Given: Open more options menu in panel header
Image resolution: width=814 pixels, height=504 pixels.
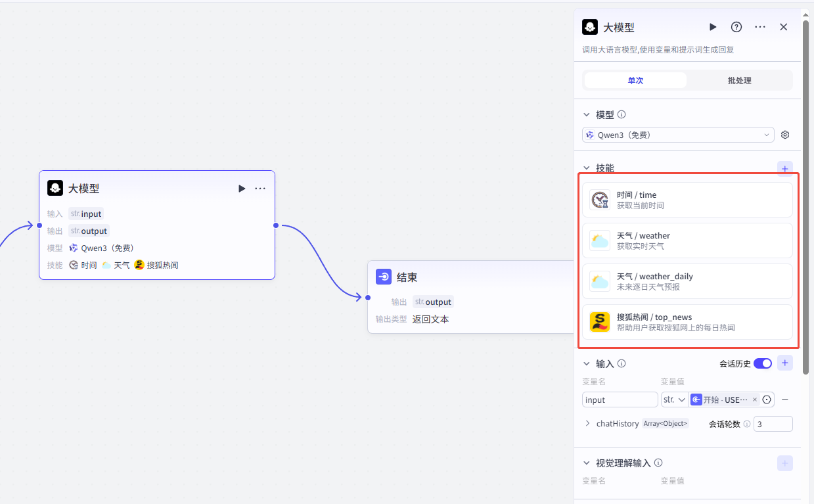Looking at the screenshot, I should [760, 27].
